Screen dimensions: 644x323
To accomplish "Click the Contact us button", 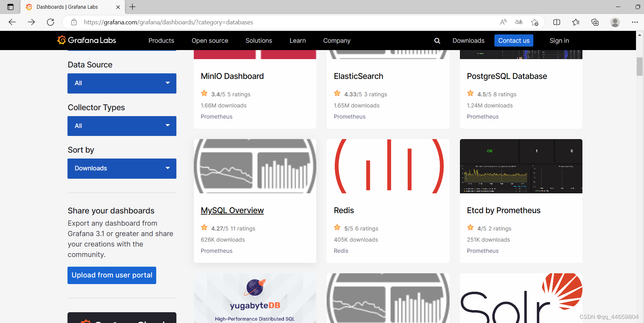I will click(x=514, y=41).
